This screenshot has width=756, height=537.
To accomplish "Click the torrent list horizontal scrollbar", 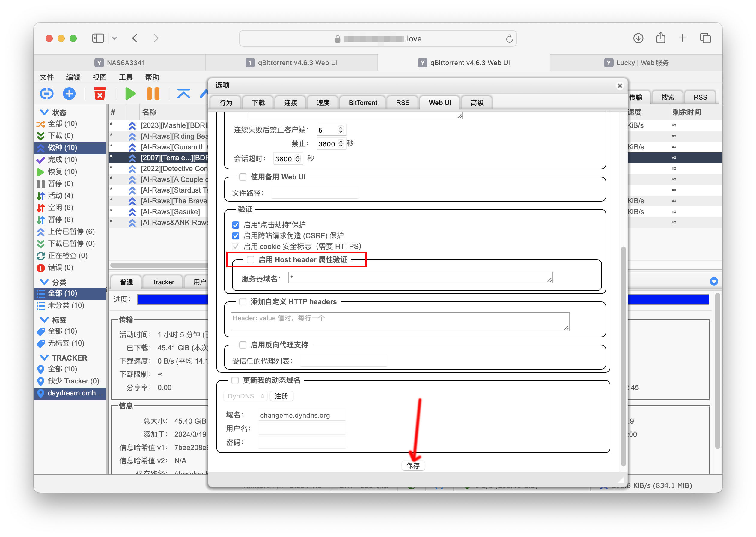I will [x=159, y=265].
